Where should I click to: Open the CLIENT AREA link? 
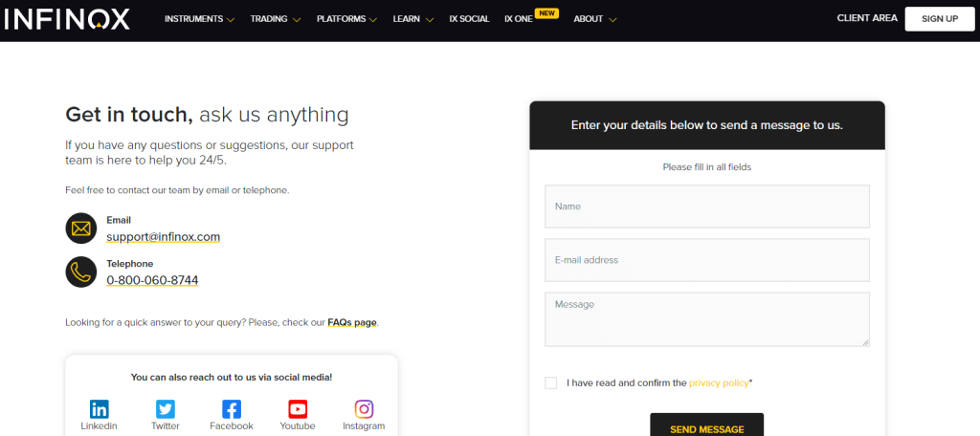coord(867,19)
